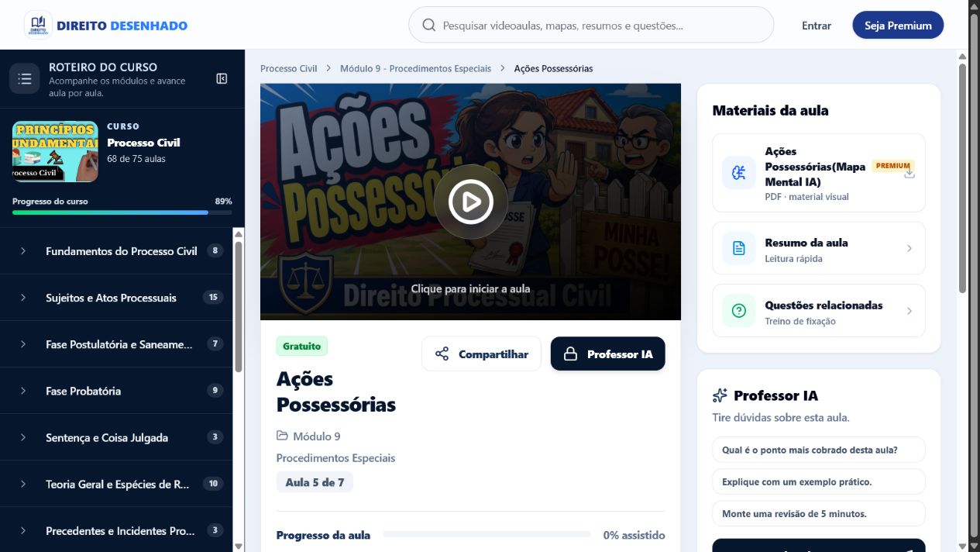Screen dimensions: 980x552
Task: Go to Módulo 9 - Procedimentos Especiais breadcrumb
Action: click(x=415, y=68)
